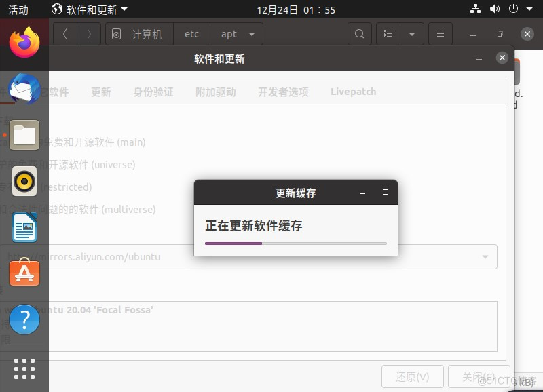The height and width of the screenshot is (392, 543).
Task: Open LibreOffice Writer from the dock
Action: pyautogui.click(x=24, y=227)
